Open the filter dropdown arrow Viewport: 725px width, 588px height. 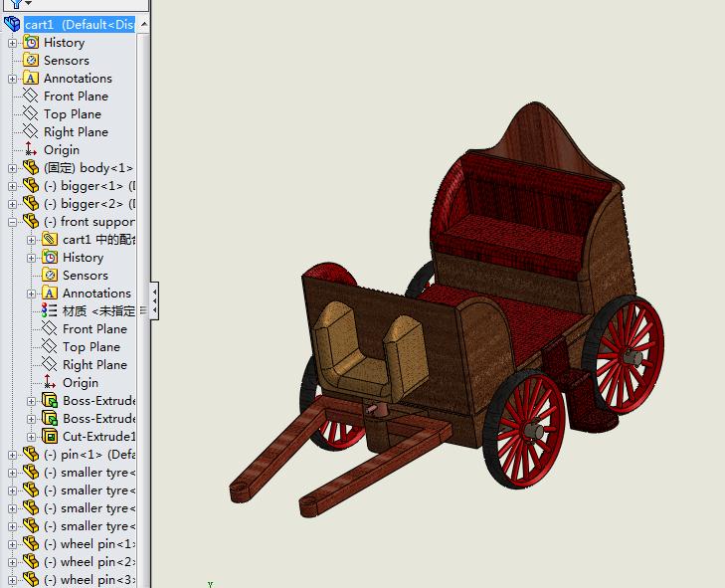pos(29,3)
